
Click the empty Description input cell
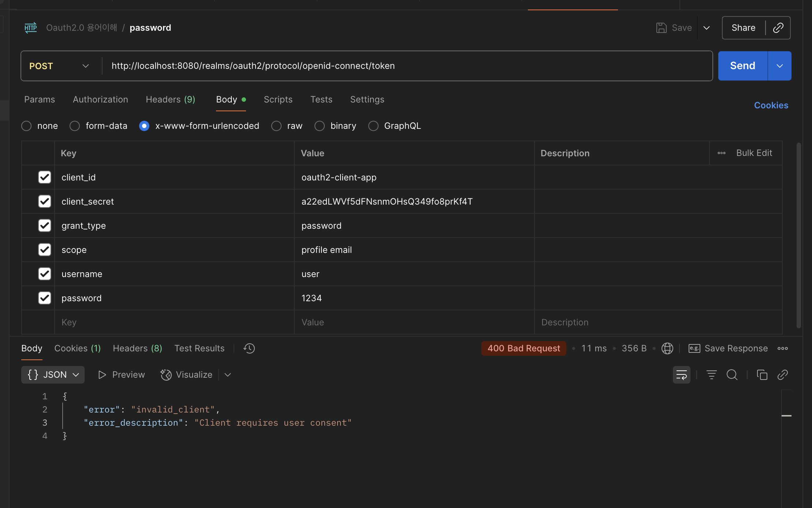coord(658,322)
